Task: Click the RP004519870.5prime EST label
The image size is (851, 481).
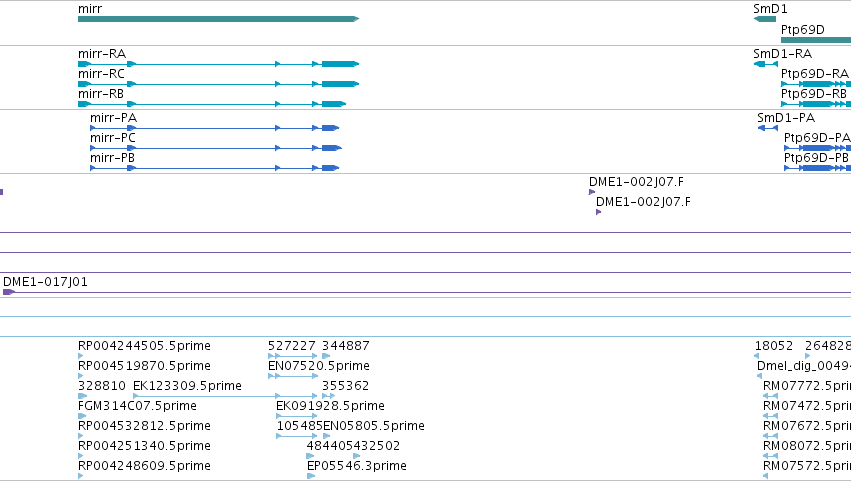Action: click(x=144, y=366)
